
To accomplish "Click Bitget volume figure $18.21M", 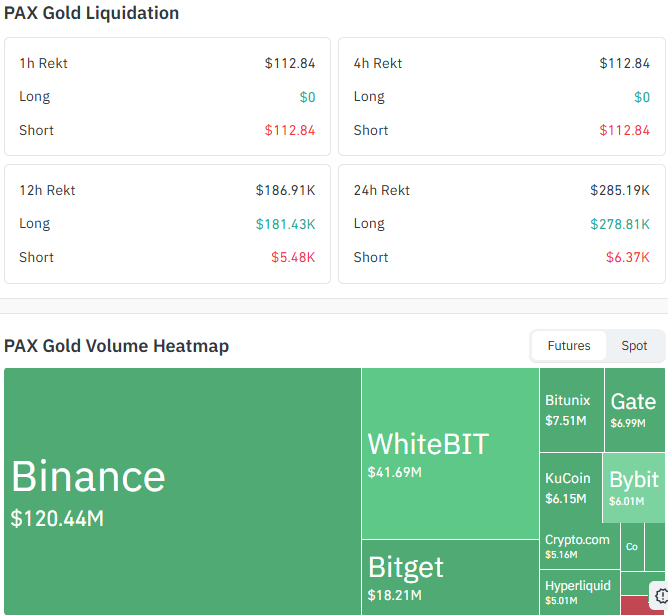I will [x=394, y=595].
